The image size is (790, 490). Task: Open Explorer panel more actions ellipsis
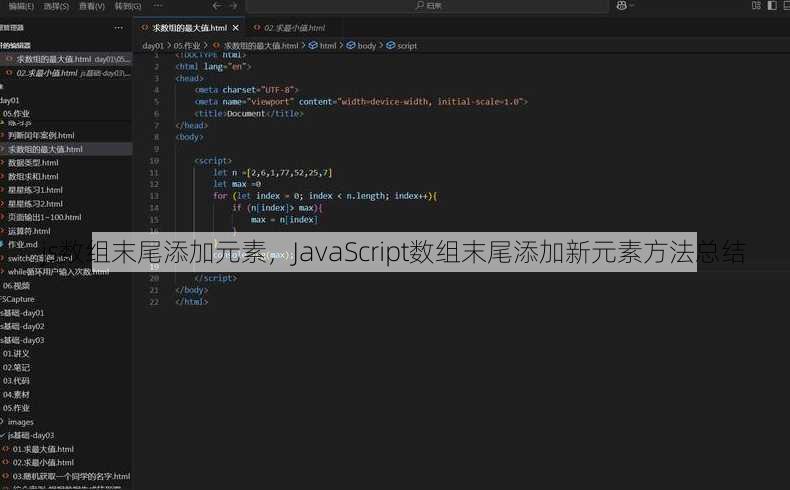(x=118, y=28)
